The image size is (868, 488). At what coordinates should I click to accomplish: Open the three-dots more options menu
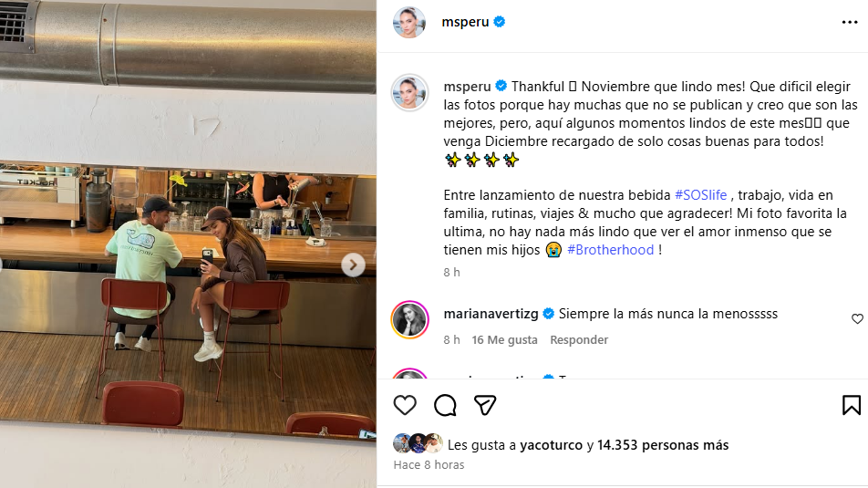[x=850, y=22]
